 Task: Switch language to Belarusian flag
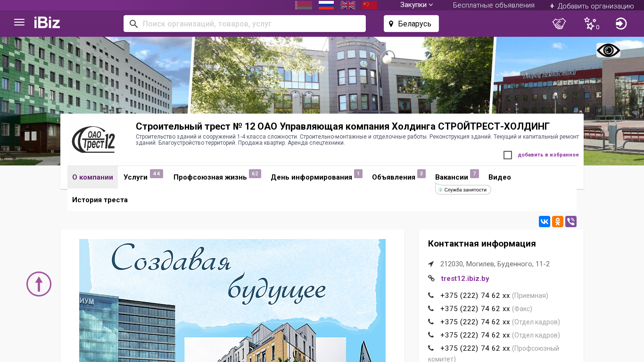(304, 5)
